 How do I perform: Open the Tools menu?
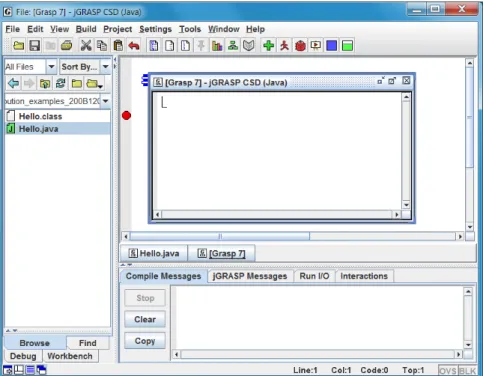[190, 29]
